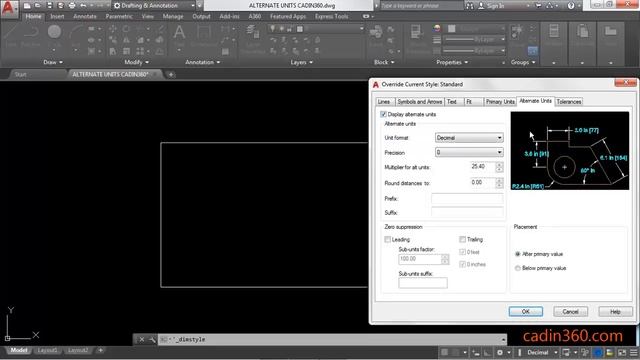640x360 pixels.
Task: Select the Polyline tool in Draw panel
Action: [31, 35]
